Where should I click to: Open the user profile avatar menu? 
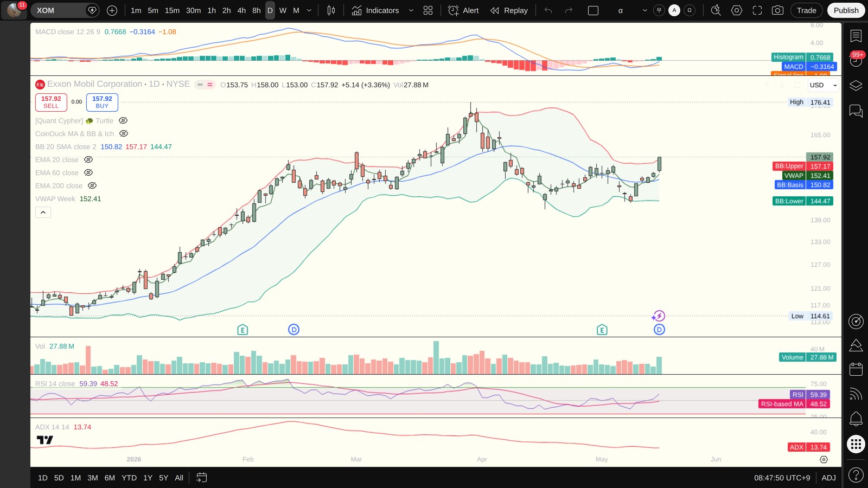coord(14,10)
